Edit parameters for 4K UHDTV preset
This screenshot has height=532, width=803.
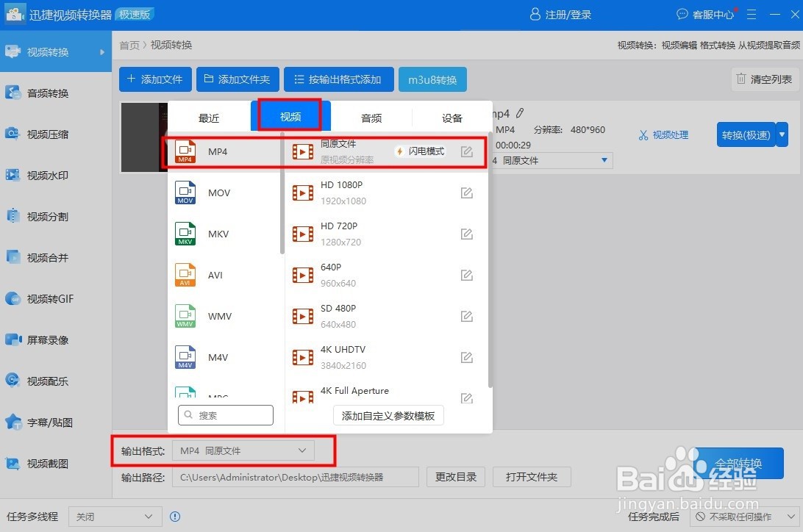click(x=466, y=357)
